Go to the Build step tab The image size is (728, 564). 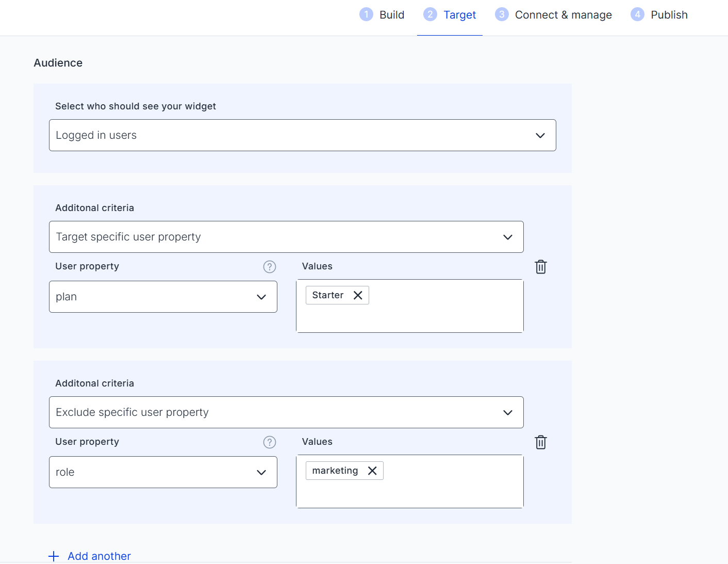tap(391, 15)
